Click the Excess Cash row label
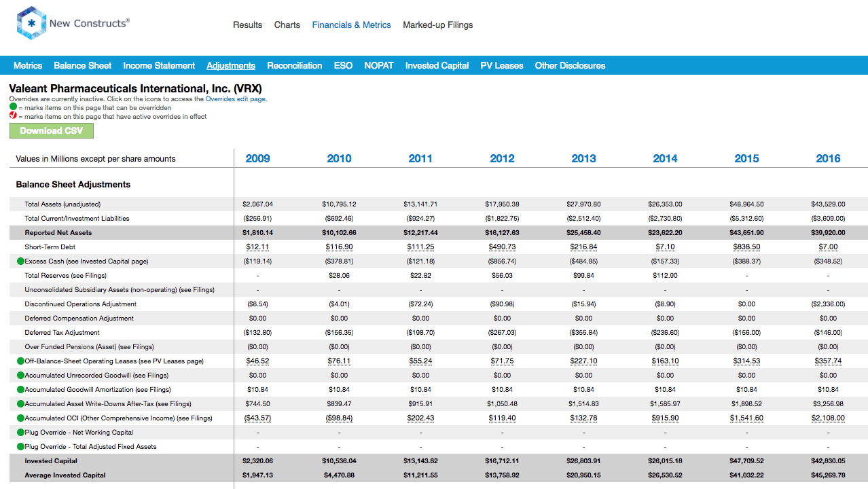 (86, 261)
